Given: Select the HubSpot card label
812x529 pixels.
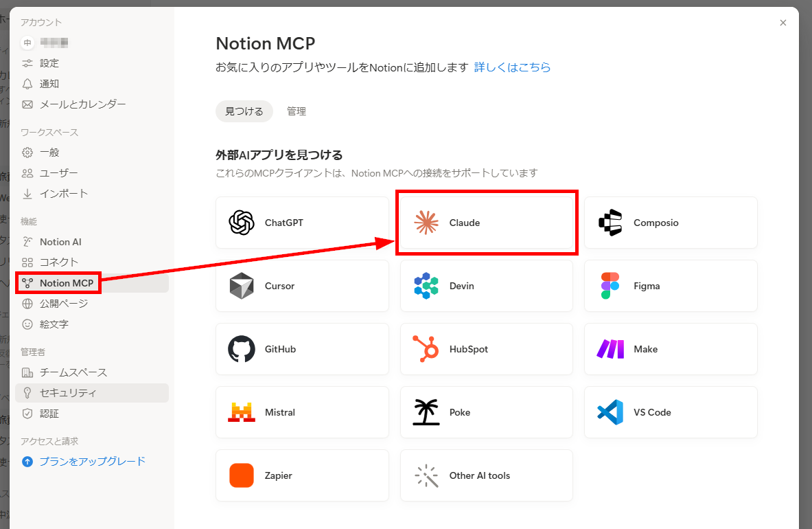Looking at the screenshot, I should click(469, 349).
